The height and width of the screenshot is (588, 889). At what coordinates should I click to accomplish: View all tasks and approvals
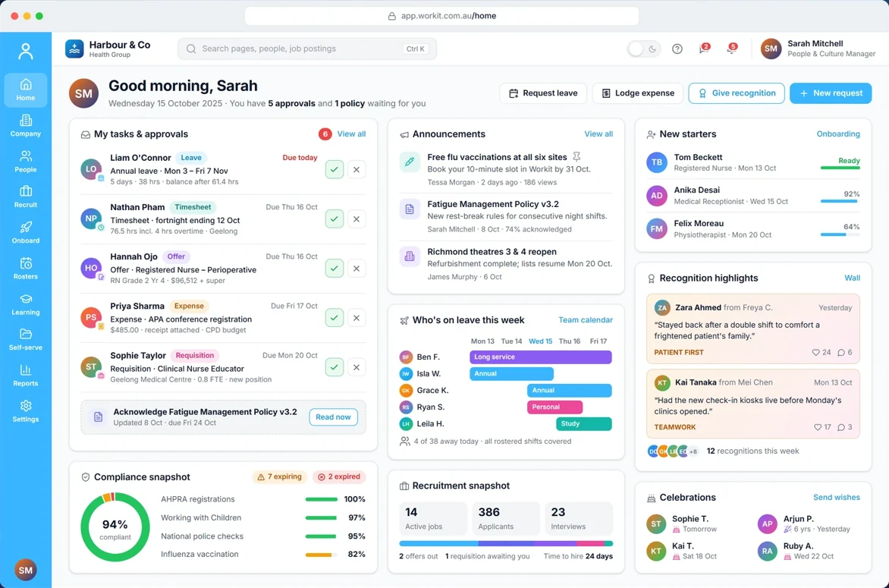[351, 134]
